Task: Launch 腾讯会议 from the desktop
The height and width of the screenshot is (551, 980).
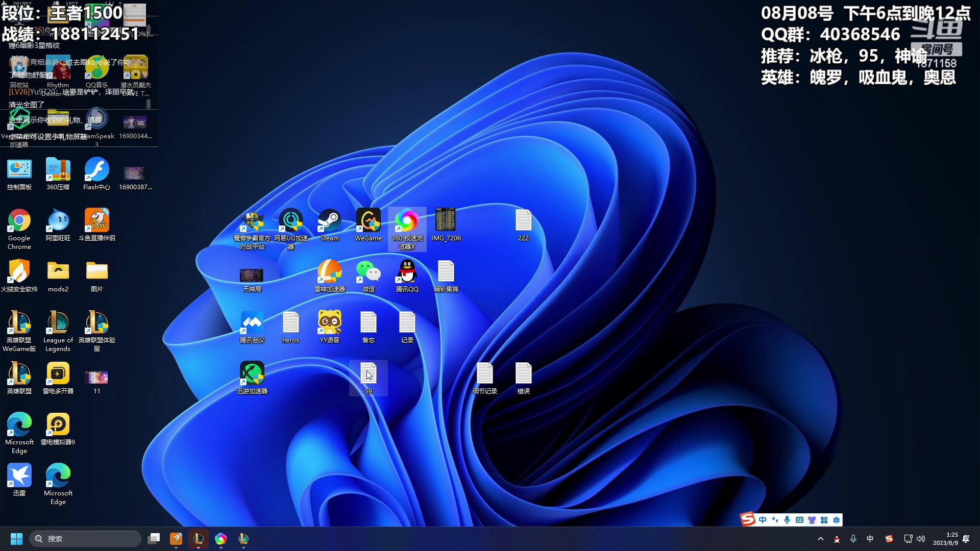Action: coord(252,327)
